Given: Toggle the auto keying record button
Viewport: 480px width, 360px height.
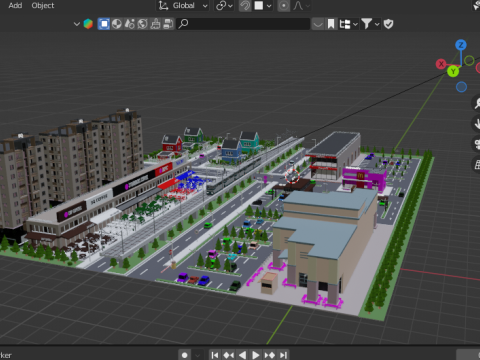Looking at the screenshot, I should (x=185, y=355).
